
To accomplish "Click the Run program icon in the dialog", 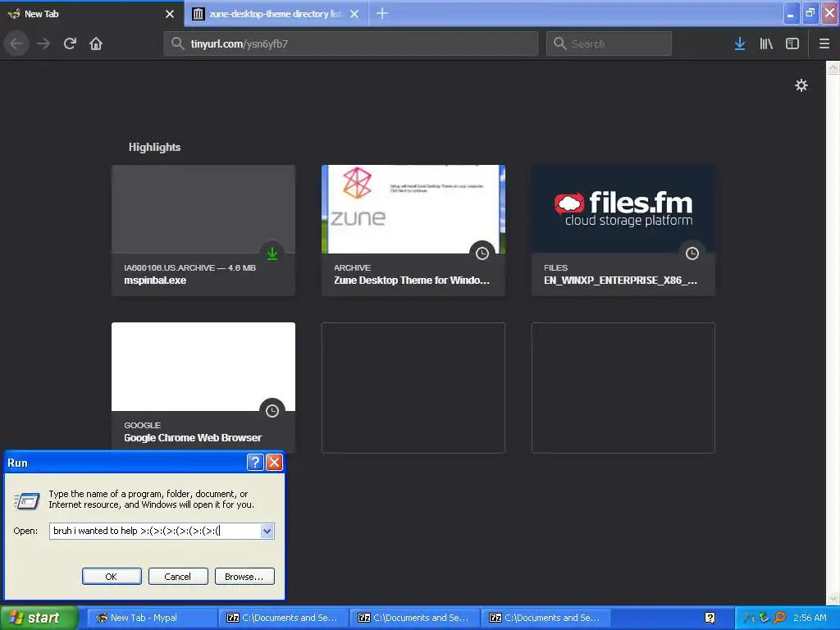I will [26, 501].
